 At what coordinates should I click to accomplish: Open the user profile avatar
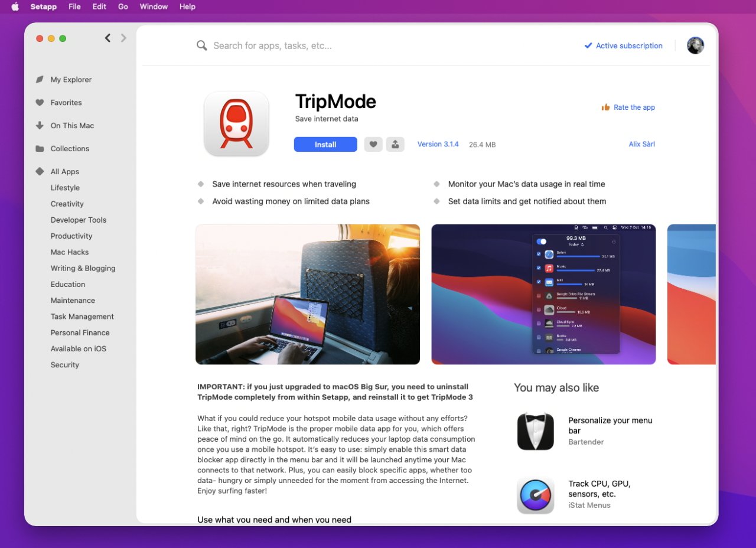[x=695, y=45]
